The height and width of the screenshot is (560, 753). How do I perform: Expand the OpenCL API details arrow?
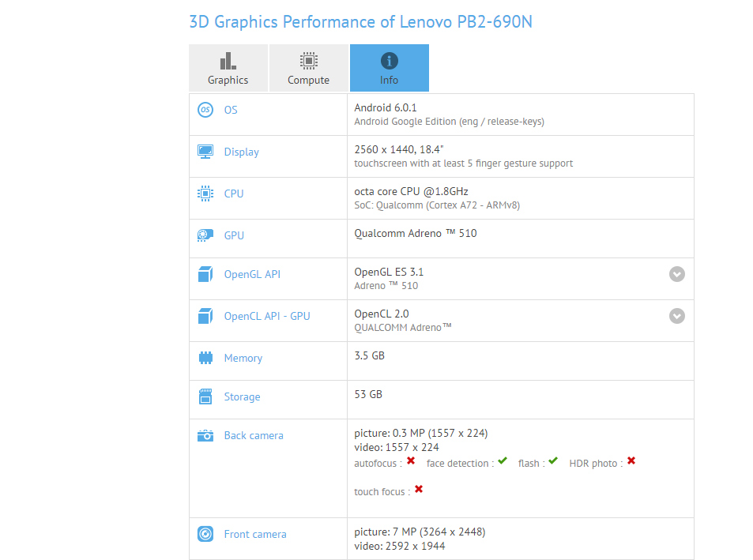(x=677, y=316)
